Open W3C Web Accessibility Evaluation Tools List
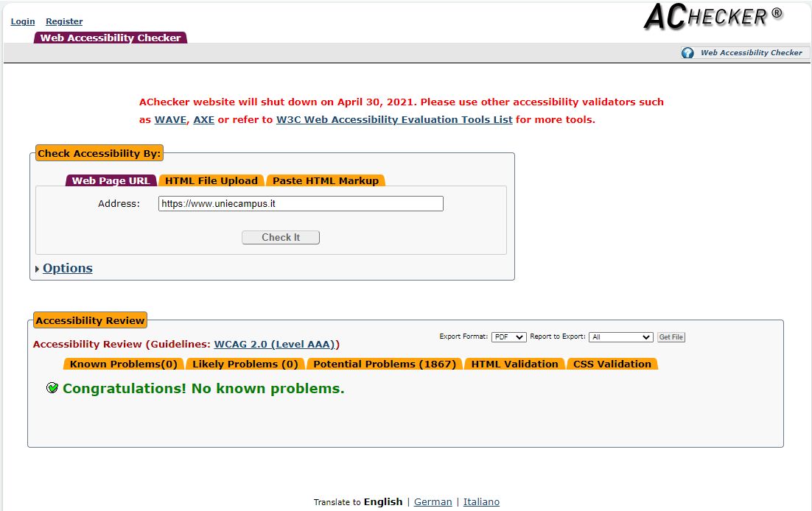Viewport: 812px width, 511px height. [394, 119]
